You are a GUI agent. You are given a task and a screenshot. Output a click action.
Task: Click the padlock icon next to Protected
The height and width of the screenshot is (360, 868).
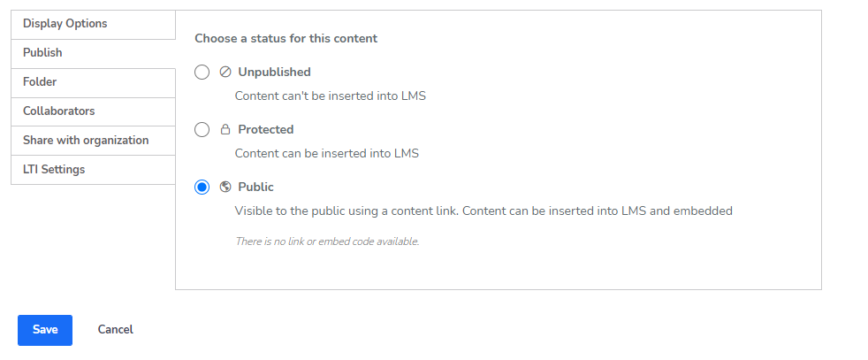(225, 130)
